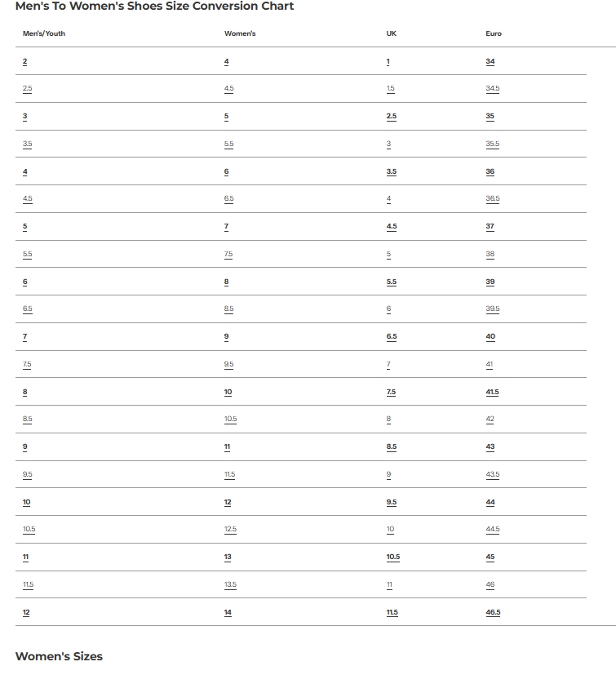Click Women's size 12.5 link

pyautogui.click(x=230, y=530)
